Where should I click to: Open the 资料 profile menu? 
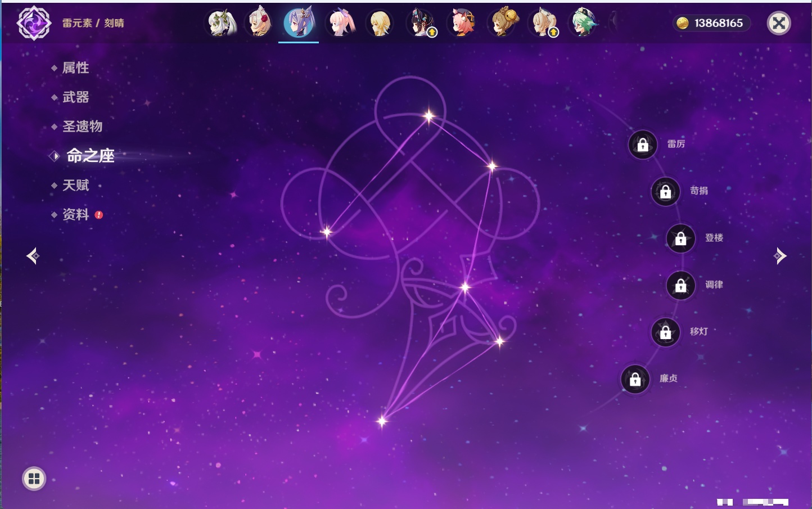point(76,214)
